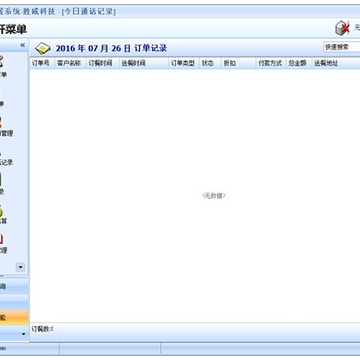This screenshot has height=360, width=360.
Task: Click the yellow notebook order record icon
Action: (43, 48)
